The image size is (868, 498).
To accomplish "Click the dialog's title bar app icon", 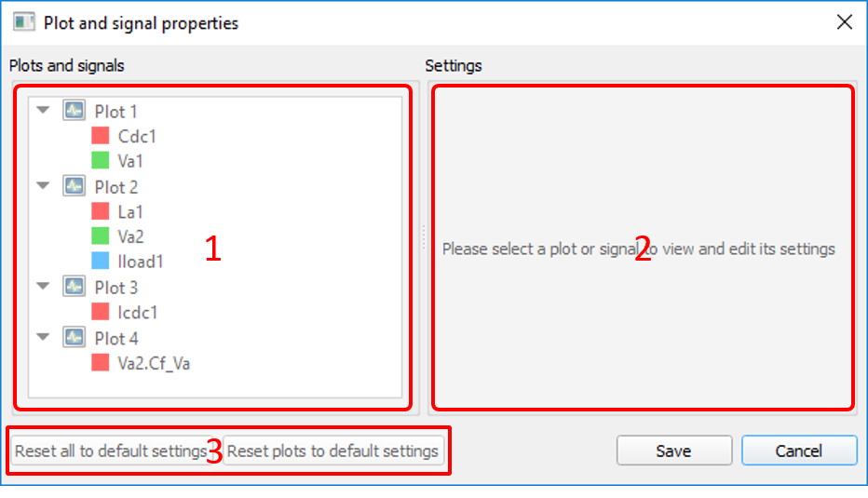I will (x=24, y=22).
